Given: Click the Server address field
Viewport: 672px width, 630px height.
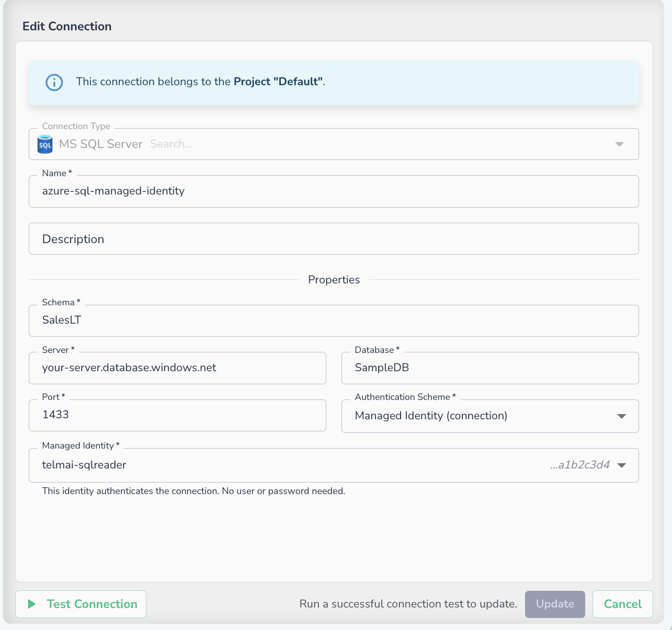Looking at the screenshot, I should 177,368.
